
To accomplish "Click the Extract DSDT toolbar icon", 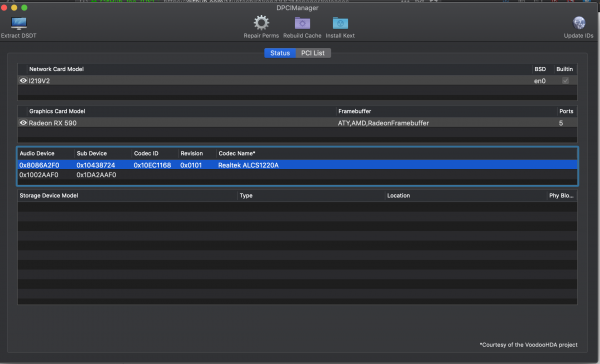I will pyautogui.click(x=18, y=23).
